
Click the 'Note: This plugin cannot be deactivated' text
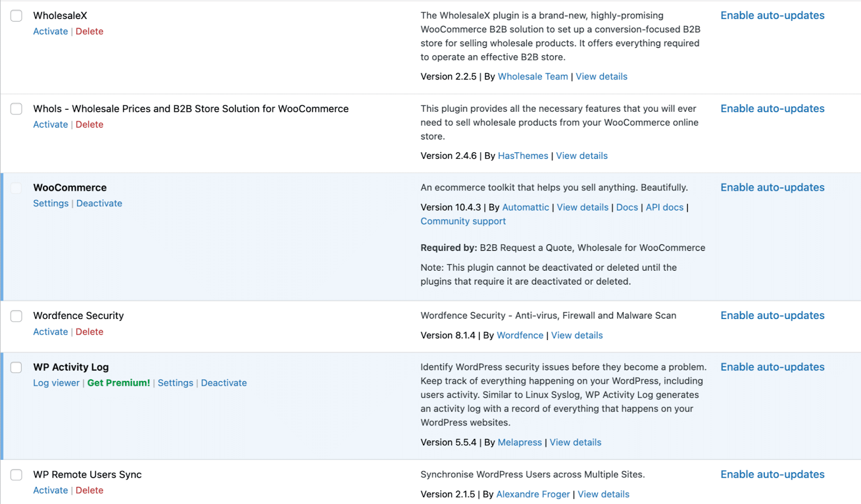pos(549,274)
